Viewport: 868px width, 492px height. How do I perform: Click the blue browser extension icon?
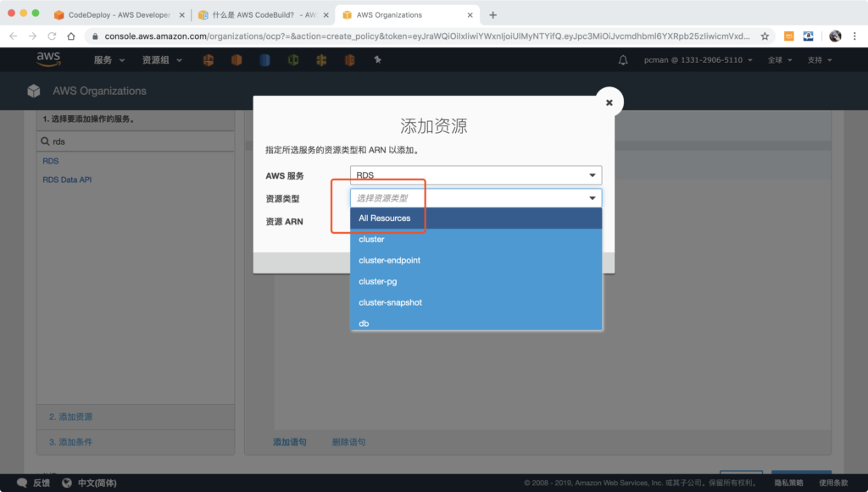click(808, 36)
